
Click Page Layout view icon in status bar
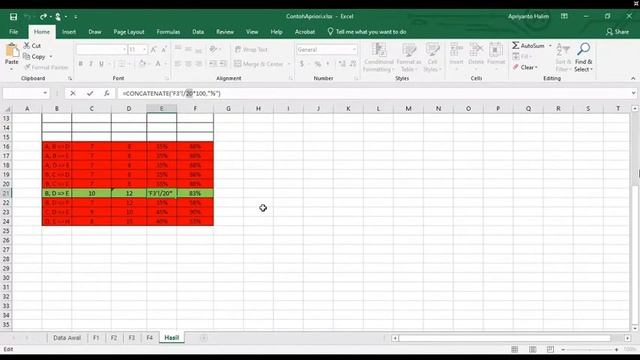click(533, 349)
